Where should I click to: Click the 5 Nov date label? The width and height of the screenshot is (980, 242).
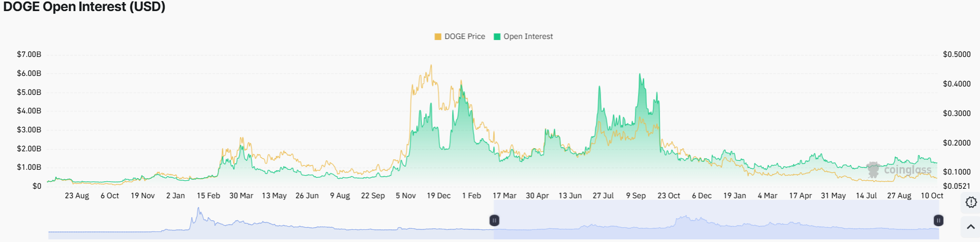(406, 196)
